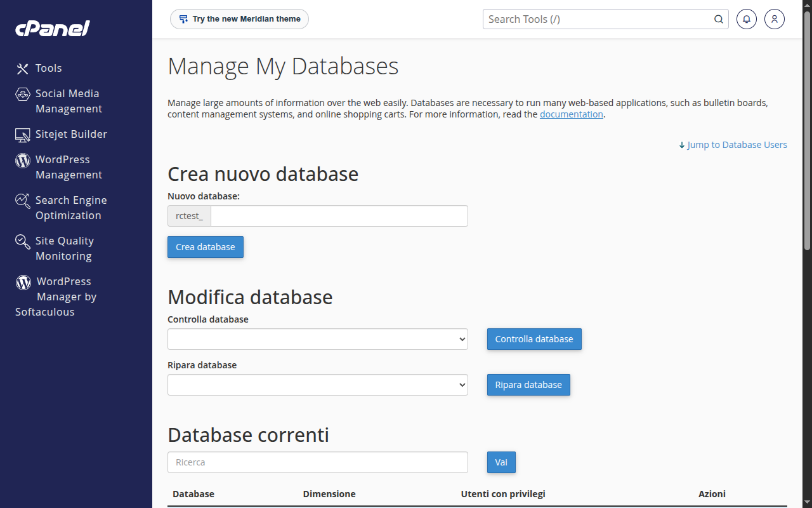Click the WordPress Manager by Softaculous icon

click(23, 282)
